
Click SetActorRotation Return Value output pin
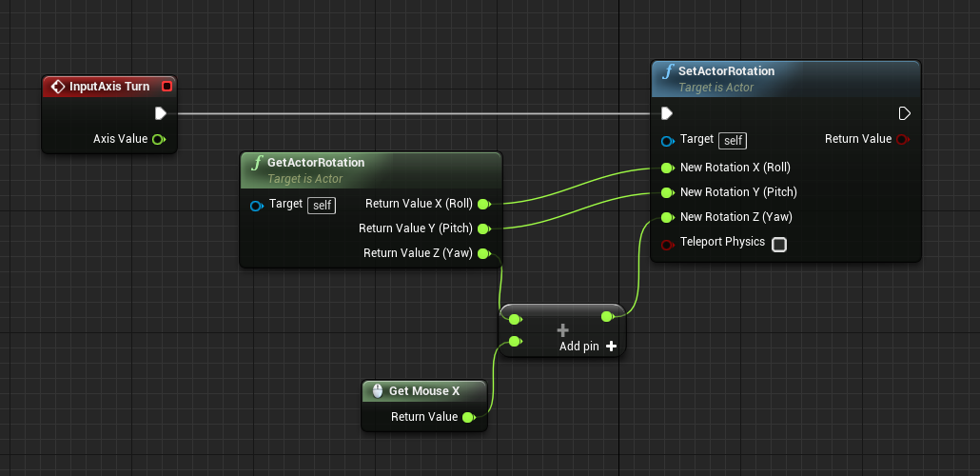[x=903, y=139]
